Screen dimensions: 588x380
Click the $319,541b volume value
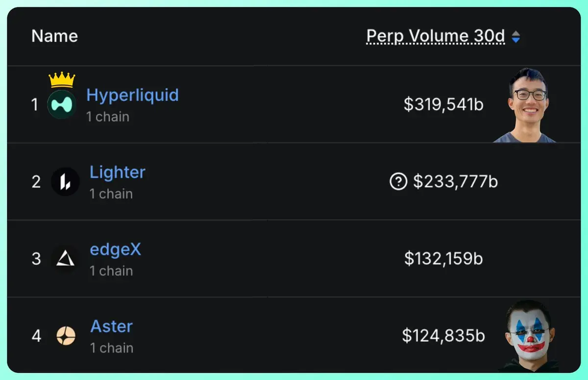point(443,104)
